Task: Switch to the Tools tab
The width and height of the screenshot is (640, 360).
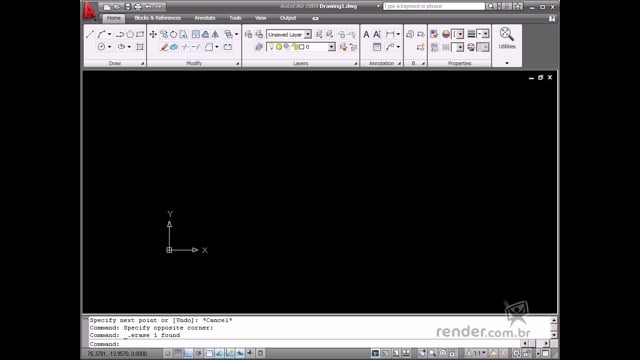Action: (x=235, y=18)
